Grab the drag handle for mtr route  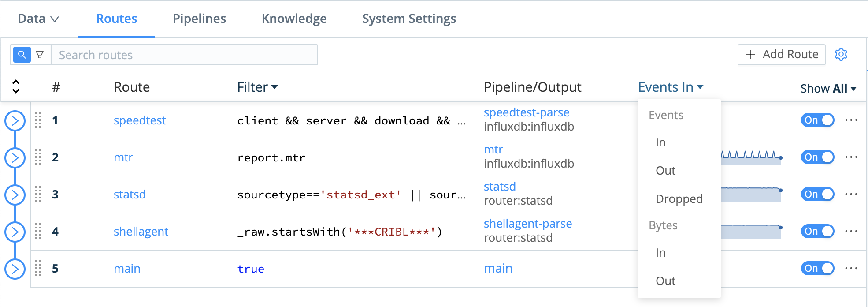[x=38, y=157]
